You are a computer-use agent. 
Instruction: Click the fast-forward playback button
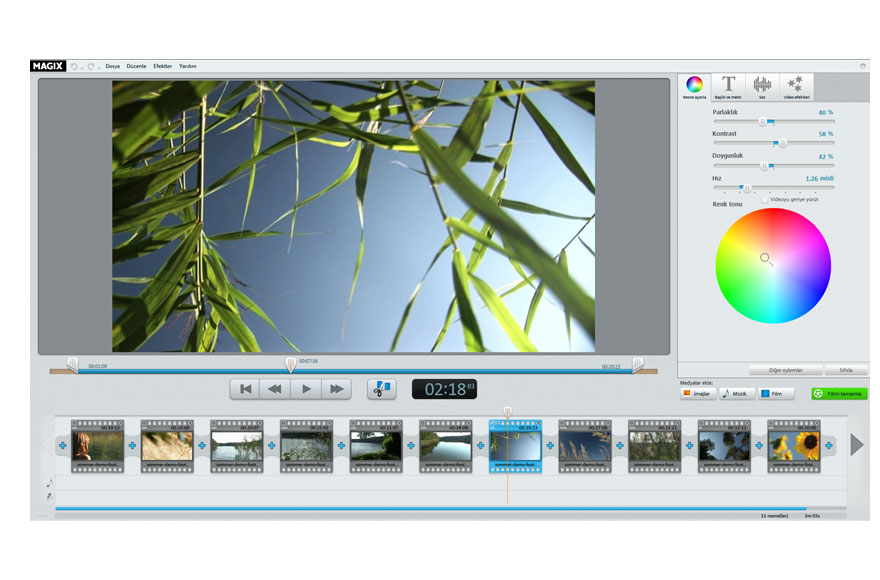point(336,389)
